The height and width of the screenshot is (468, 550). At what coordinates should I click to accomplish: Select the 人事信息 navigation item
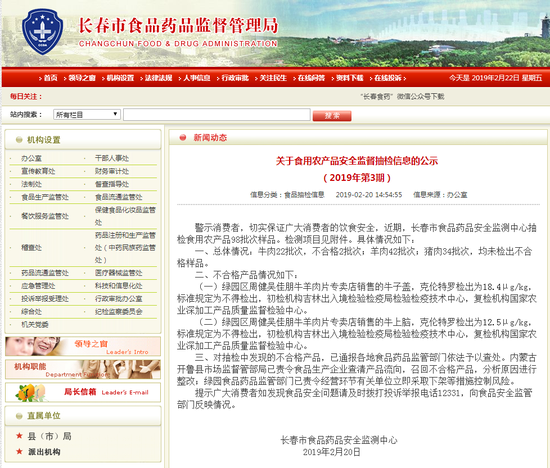[197, 78]
